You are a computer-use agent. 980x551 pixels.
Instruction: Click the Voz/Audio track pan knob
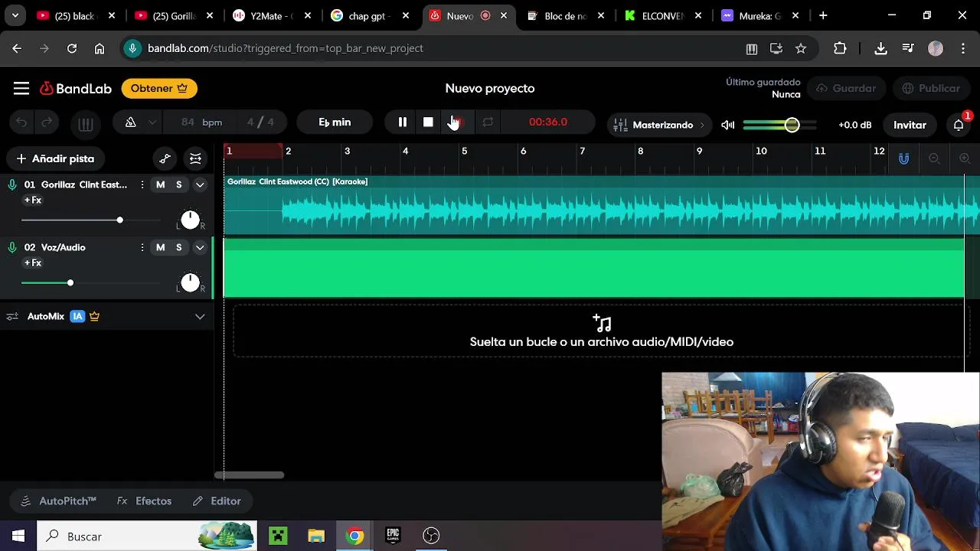click(190, 283)
